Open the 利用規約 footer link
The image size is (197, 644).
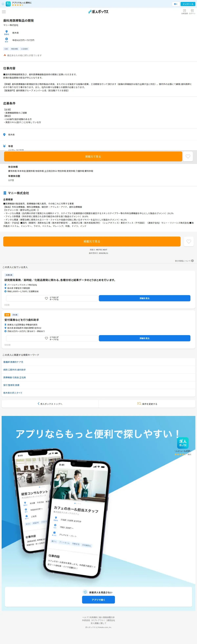click(x=94, y=617)
